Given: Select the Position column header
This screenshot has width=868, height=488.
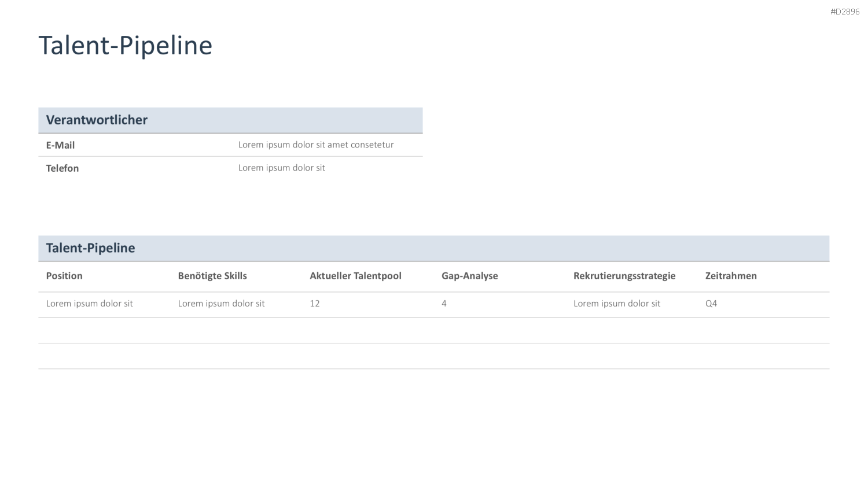Looking at the screenshot, I should 64,276.
